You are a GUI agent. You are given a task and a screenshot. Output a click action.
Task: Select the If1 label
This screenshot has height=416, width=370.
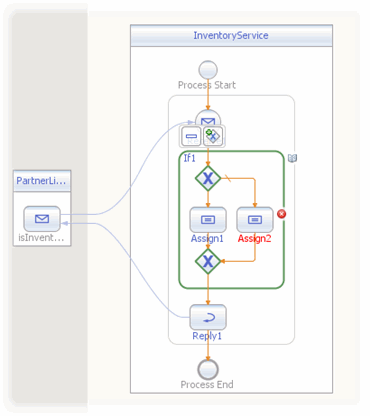[x=189, y=158]
